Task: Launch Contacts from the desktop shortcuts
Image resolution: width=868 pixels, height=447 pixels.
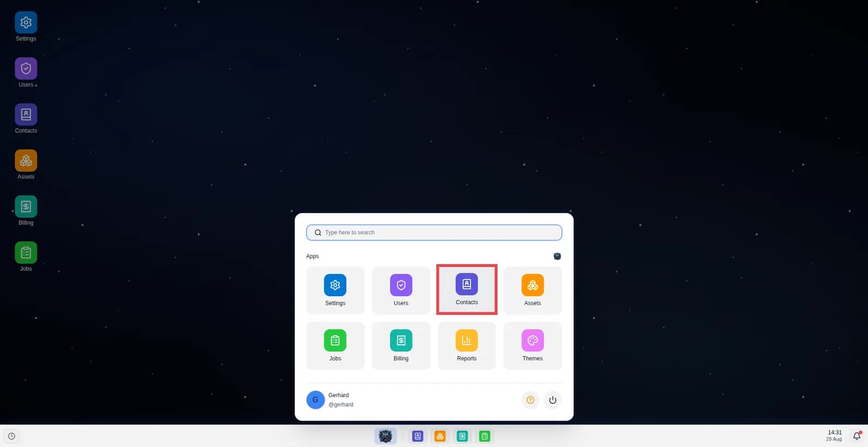Action: point(25,119)
